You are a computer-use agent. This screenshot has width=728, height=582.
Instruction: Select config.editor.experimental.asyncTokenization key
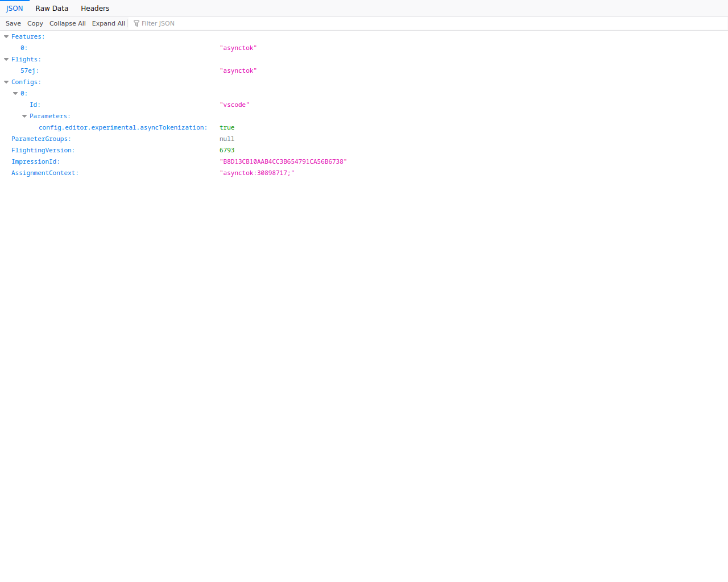click(123, 127)
